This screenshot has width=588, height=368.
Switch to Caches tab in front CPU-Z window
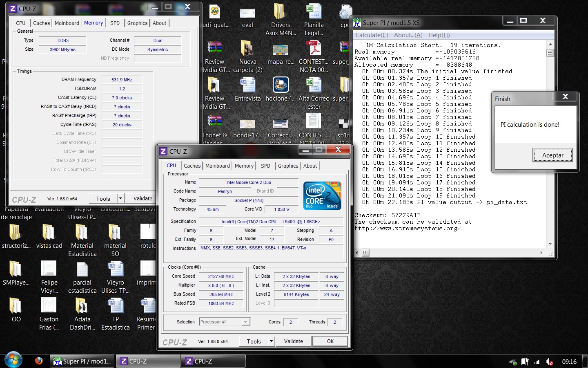pos(192,166)
